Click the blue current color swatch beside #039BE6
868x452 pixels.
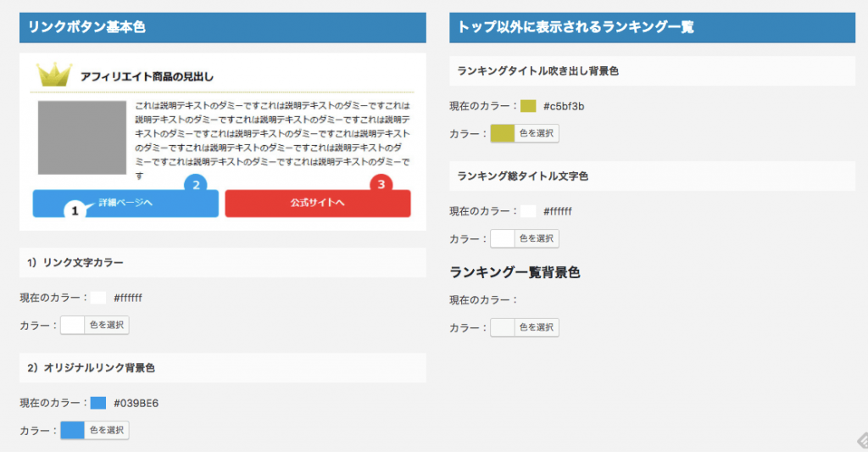tap(98, 403)
